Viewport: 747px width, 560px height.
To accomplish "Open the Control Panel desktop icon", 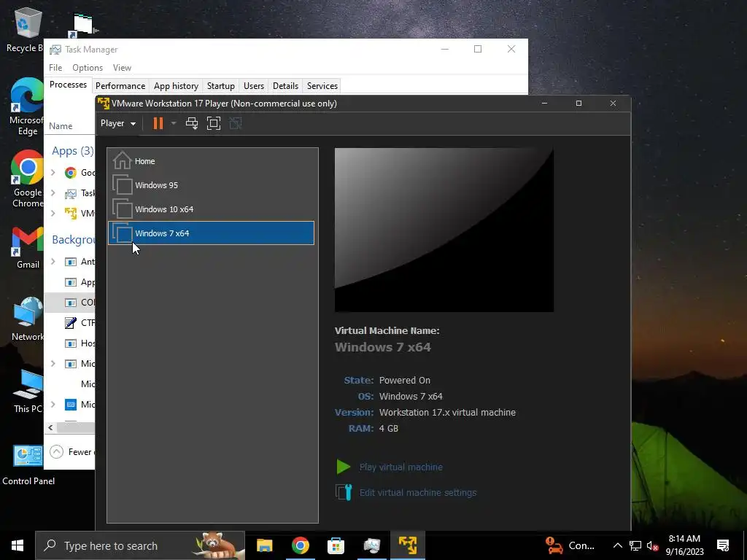I will pos(28,465).
